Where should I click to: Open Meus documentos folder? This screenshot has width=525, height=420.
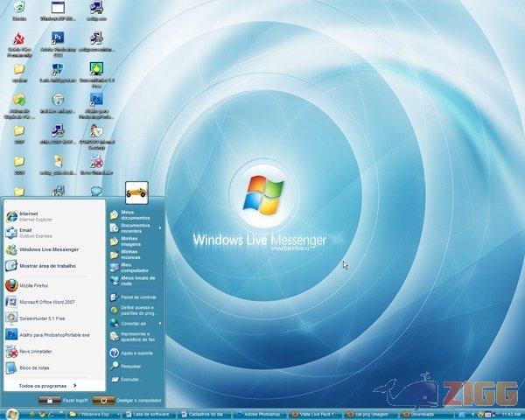pos(136,215)
